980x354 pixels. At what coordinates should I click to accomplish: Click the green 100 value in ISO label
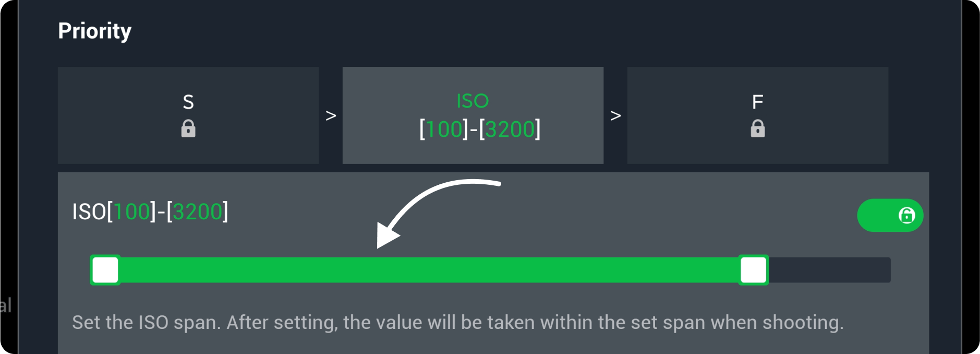132,212
